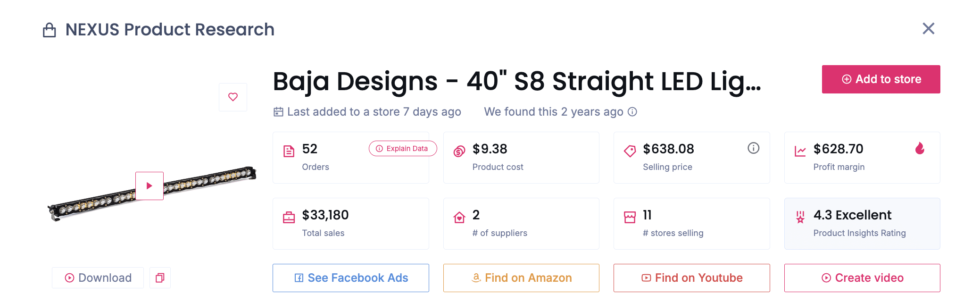Click the suppliers house icon

pyautogui.click(x=459, y=218)
